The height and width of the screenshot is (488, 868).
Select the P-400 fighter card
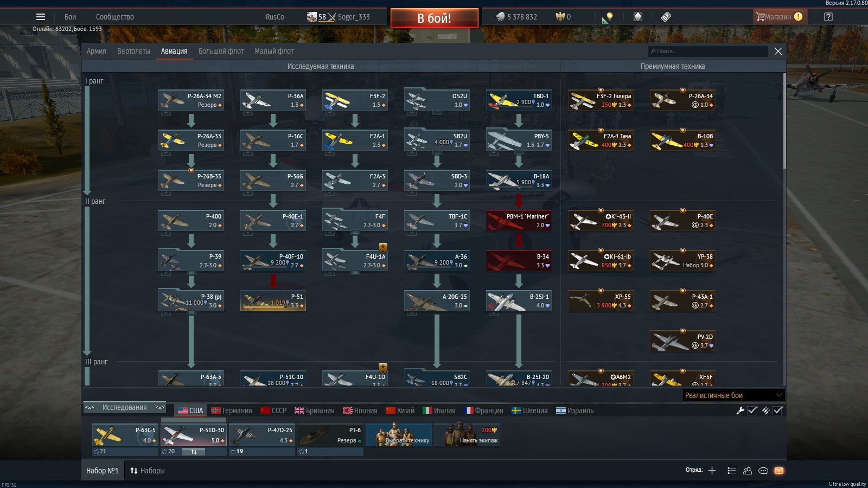[x=191, y=221]
